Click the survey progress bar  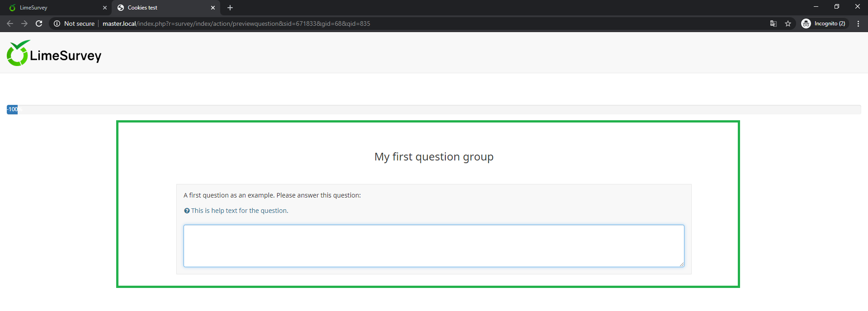pyautogui.click(x=434, y=109)
